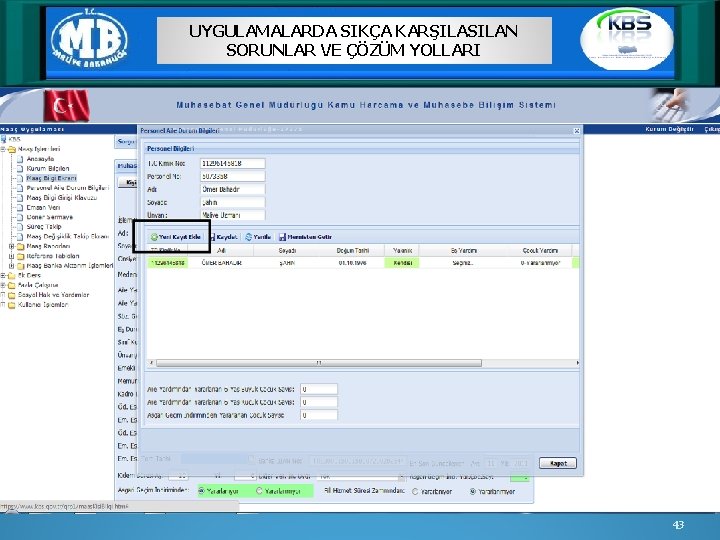Click the Seçiniz.. Eş Yardımı cell
This screenshot has height=540, width=720.
(x=463, y=263)
